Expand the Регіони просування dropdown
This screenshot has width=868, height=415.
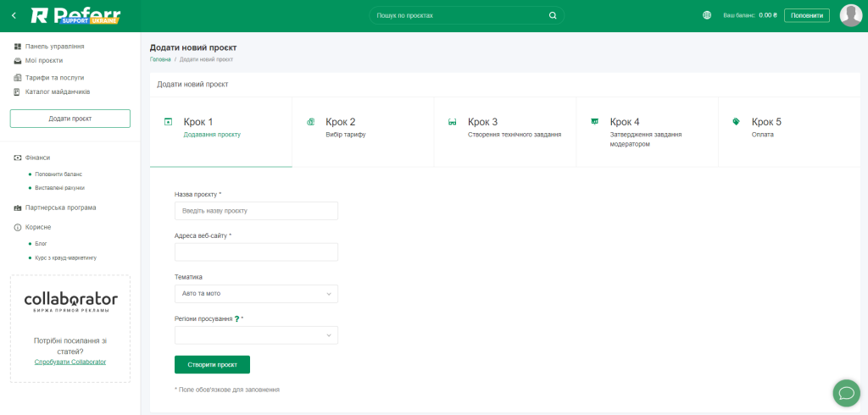click(256, 335)
